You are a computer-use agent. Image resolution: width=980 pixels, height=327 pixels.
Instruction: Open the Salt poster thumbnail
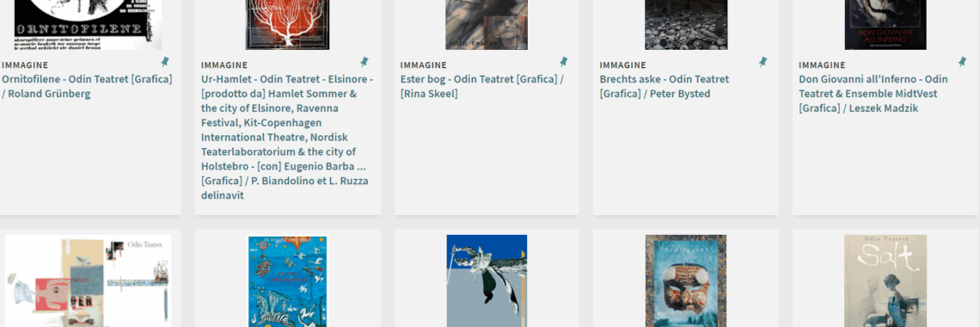click(x=885, y=281)
